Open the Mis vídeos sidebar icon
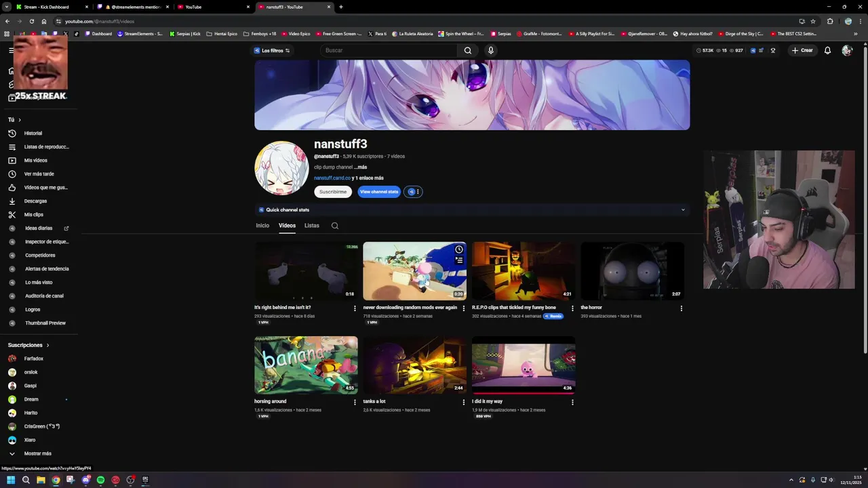 click(x=12, y=161)
